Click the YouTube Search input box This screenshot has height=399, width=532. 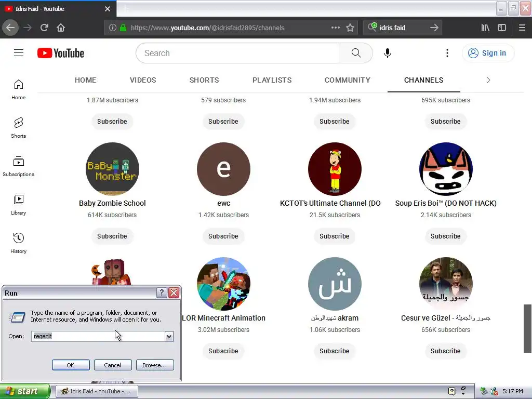click(x=238, y=53)
